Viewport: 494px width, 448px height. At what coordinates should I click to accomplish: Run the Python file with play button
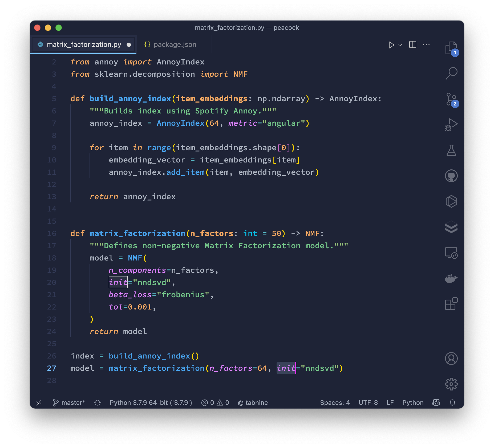pos(391,45)
